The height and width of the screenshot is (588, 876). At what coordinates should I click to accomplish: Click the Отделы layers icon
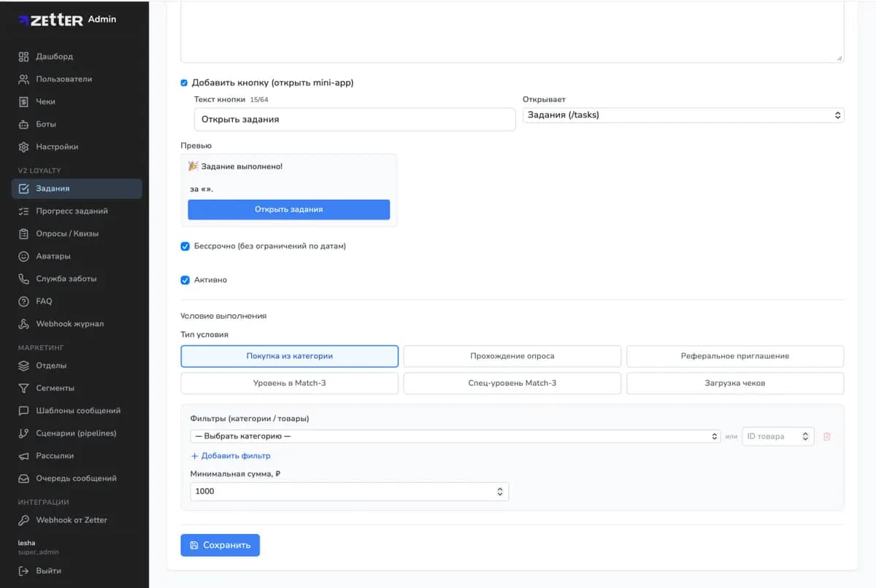pyautogui.click(x=23, y=365)
